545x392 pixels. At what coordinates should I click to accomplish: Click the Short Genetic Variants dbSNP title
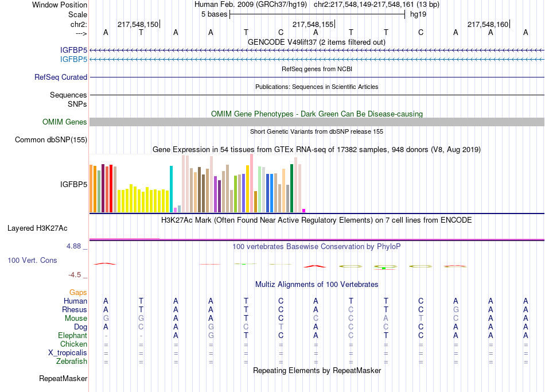coord(317,131)
